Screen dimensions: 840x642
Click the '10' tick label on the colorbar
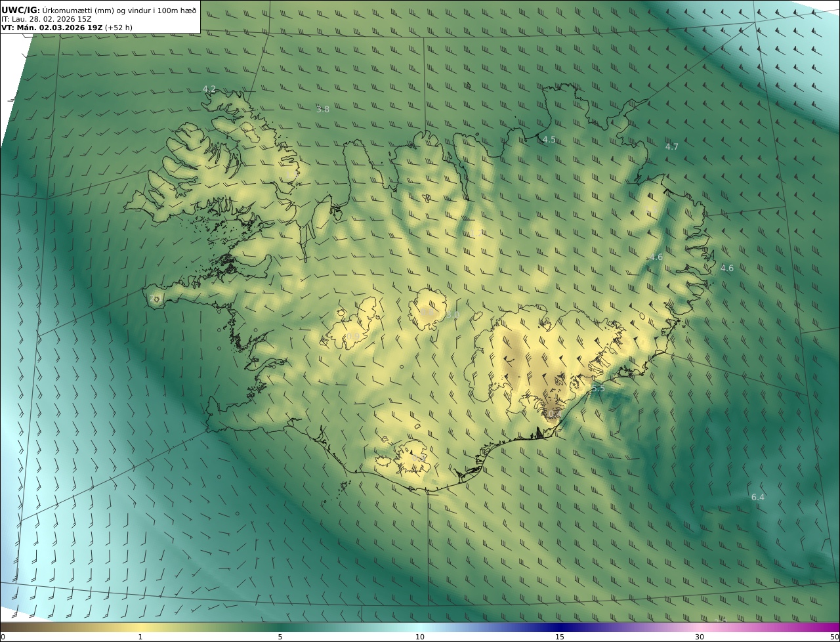click(x=420, y=637)
